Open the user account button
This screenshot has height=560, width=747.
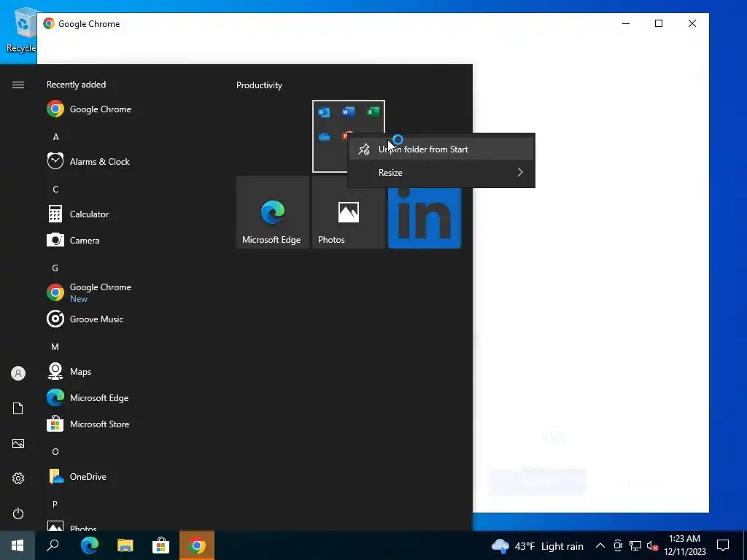18,373
